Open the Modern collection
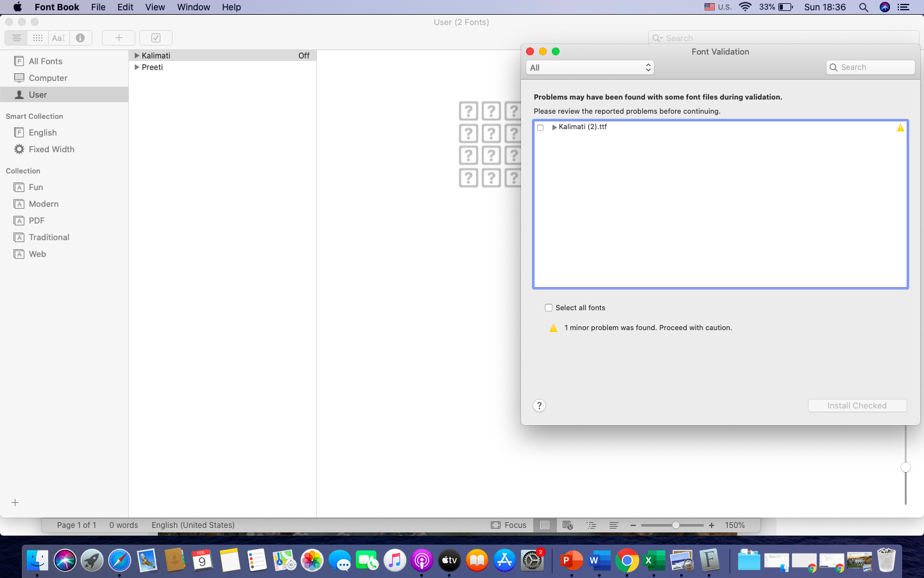The image size is (924, 578). (64, 204)
